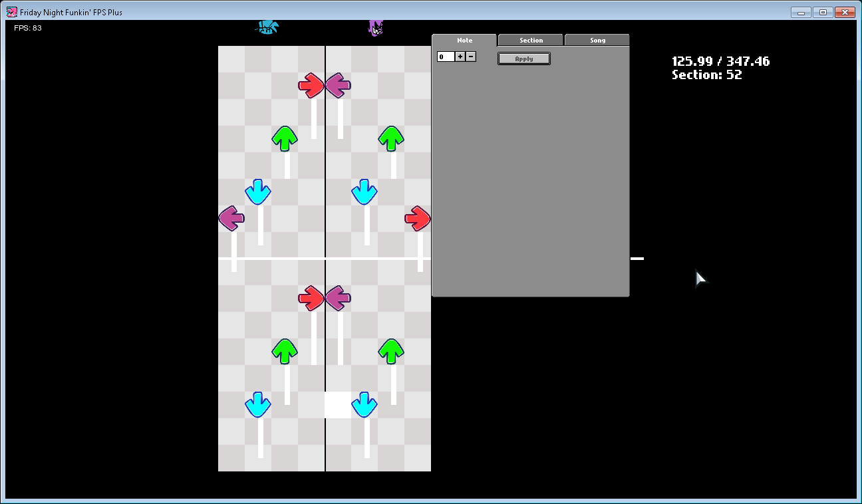Image resolution: width=862 pixels, height=504 pixels.
Task: Select the red right arrow above the strum line
Action: pyautogui.click(x=311, y=85)
